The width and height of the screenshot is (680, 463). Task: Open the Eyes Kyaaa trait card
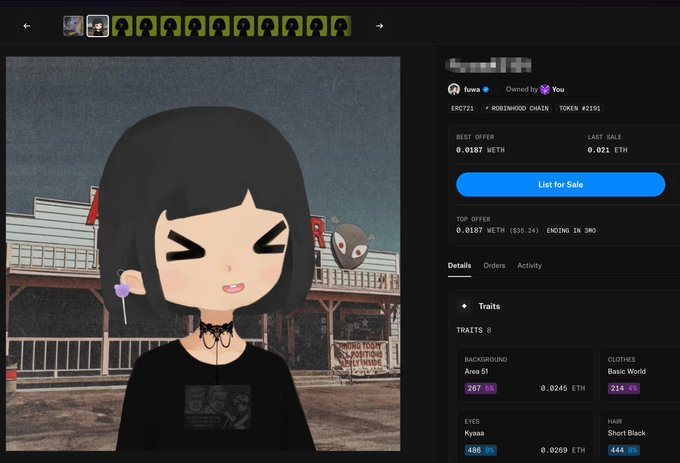(x=525, y=436)
